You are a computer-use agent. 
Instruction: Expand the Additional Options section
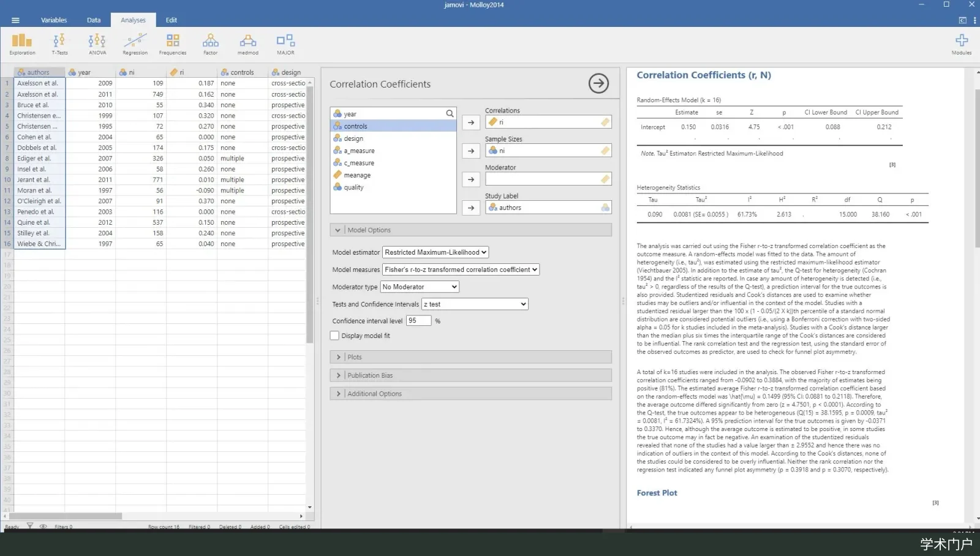tap(470, 394)
